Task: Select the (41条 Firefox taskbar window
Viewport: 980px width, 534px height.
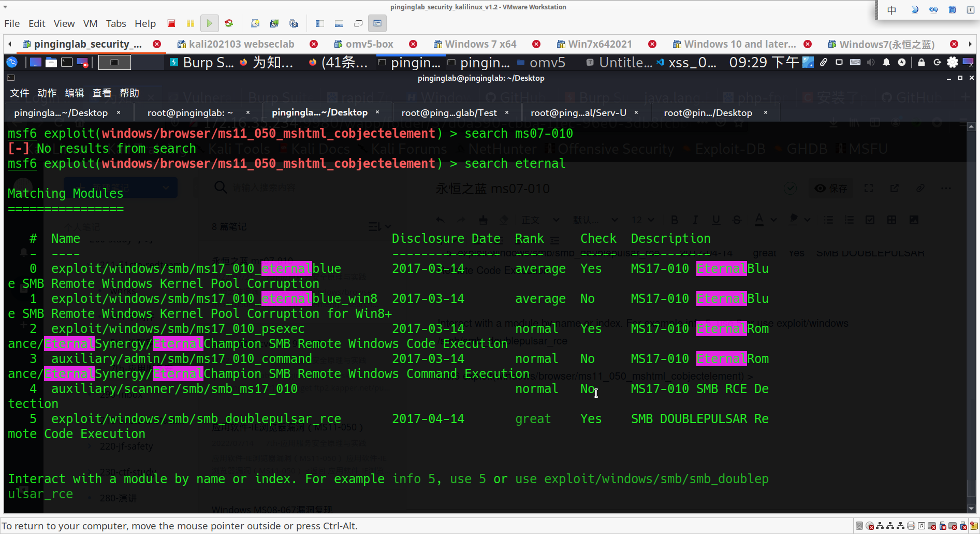Action: pos(338,63)
